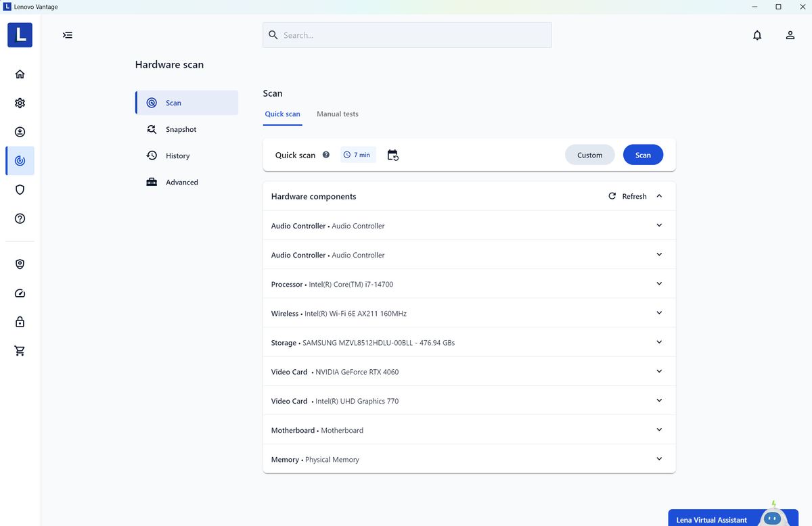Open Snapshot in Hardware scan menu

pos(187,129)
